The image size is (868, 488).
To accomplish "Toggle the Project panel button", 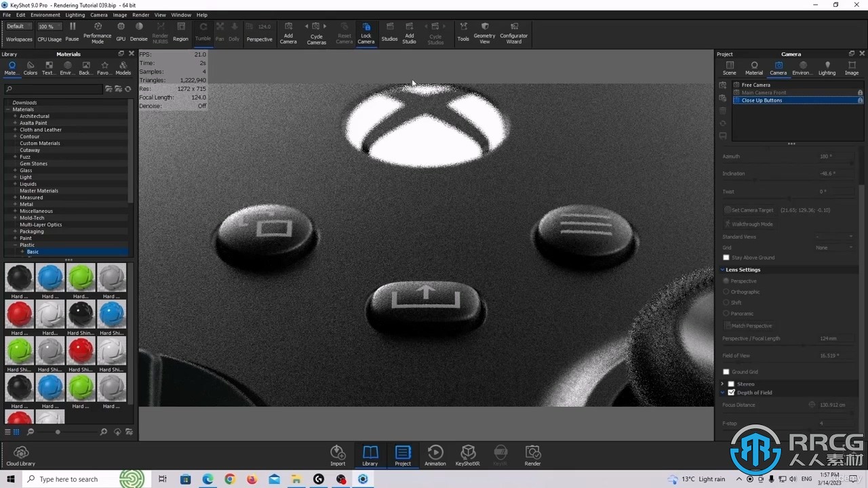I will coord(403,456).
